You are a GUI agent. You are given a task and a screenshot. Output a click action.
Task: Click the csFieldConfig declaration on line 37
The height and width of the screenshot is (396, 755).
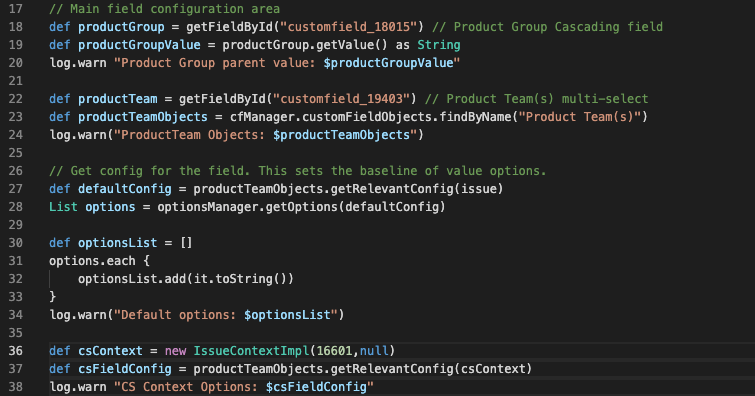pyautogui.click(x=125, y=369)
